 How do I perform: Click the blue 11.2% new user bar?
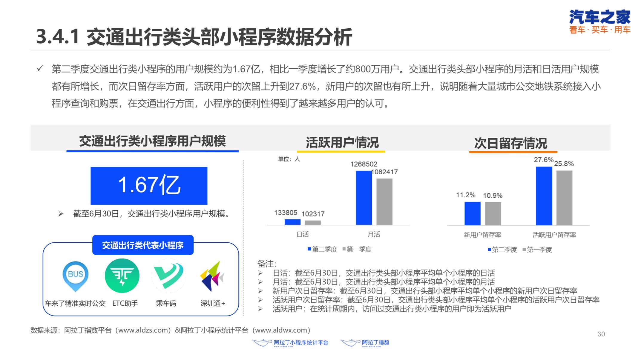click(472, 213)
